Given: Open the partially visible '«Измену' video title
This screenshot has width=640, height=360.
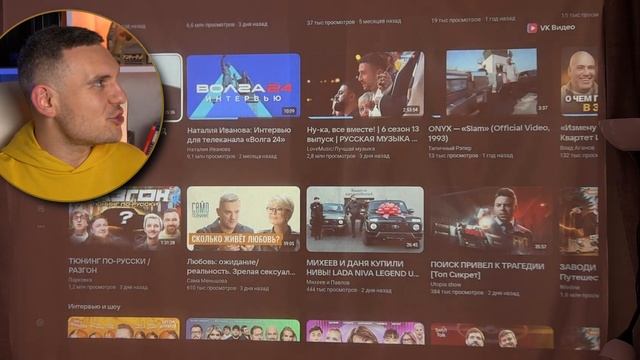Looking at the screenshot, I should tap(579, 133).
